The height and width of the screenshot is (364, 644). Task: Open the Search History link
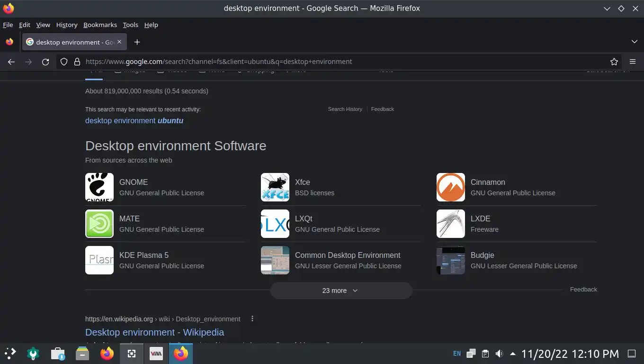click(x=345, y=109)
